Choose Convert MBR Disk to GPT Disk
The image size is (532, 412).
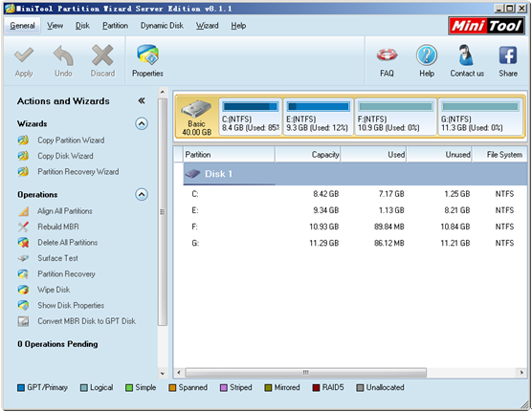[x=86, y=321]
